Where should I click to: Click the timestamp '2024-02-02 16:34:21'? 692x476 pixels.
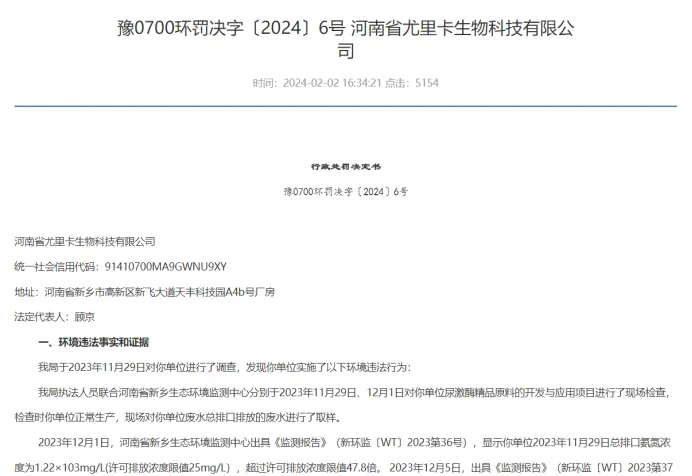click(332, 83)
